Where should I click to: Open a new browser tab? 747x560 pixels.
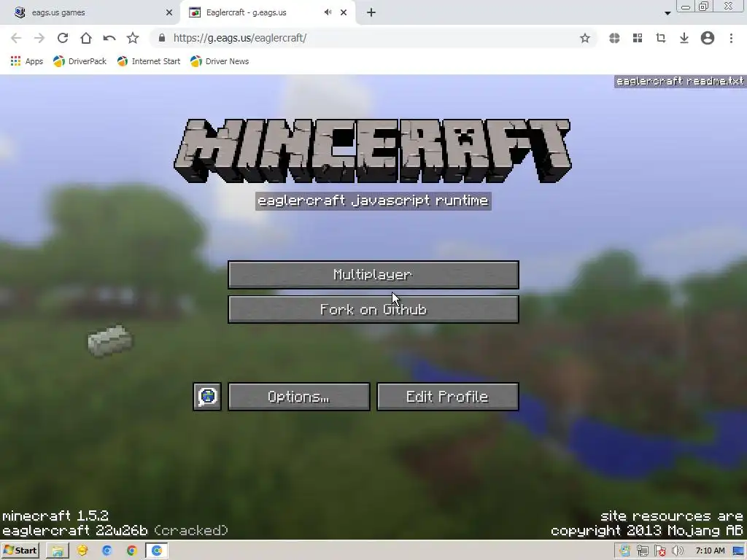[371, 12]
